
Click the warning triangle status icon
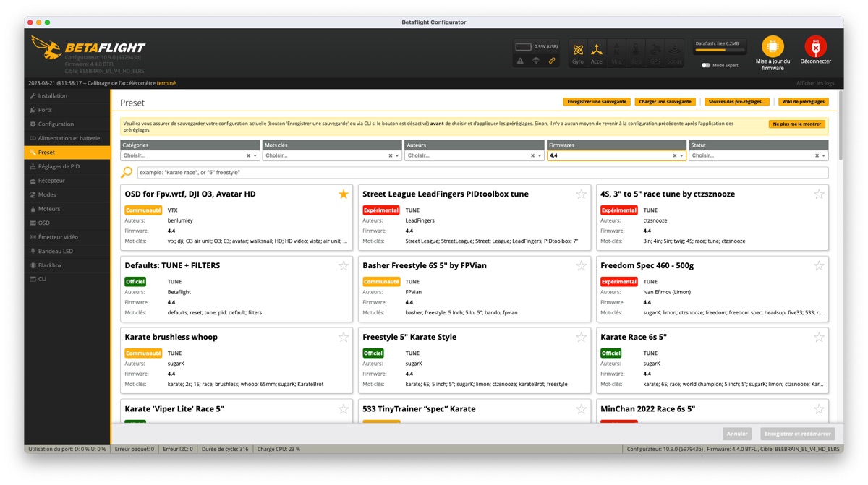520,61
